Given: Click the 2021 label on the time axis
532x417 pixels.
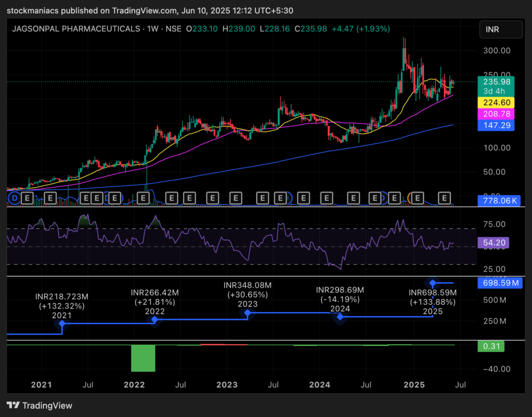Looking at the screenshot, I should (x=42, y=385).
